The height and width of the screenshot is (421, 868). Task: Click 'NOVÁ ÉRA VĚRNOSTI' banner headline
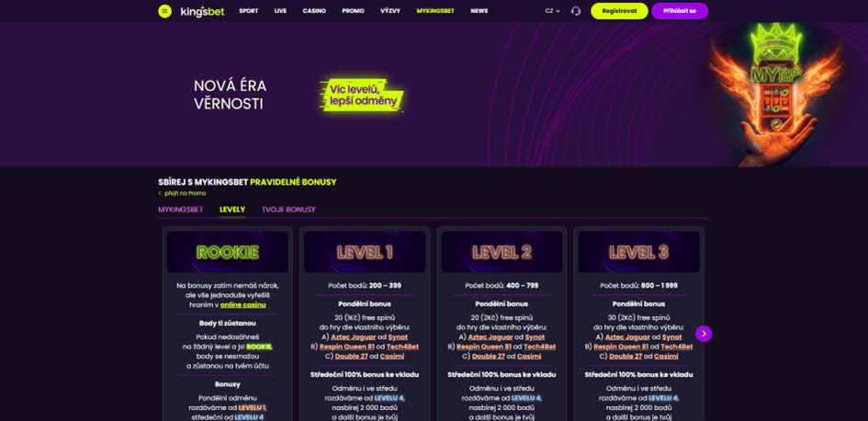230,95
